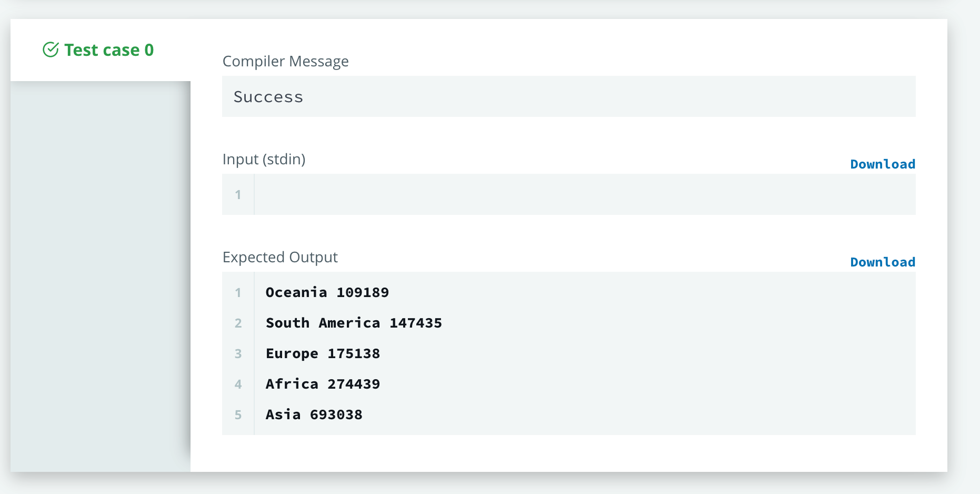Click the Success text in the compiler box
The image size is (980, 494).
[268, 96]
